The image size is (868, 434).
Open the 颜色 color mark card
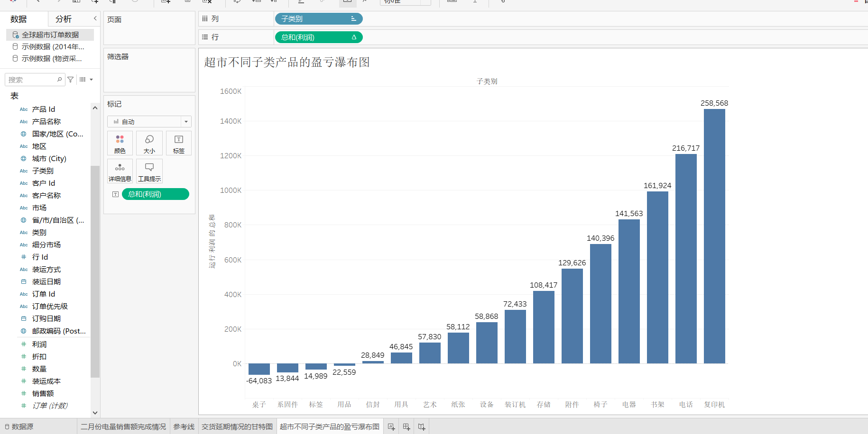[120, 143]
